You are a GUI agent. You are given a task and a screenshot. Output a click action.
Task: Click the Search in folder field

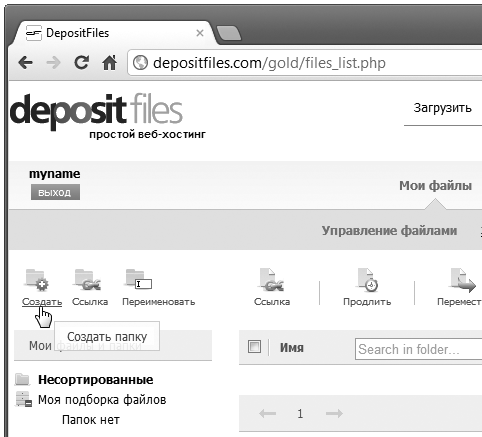418,349
